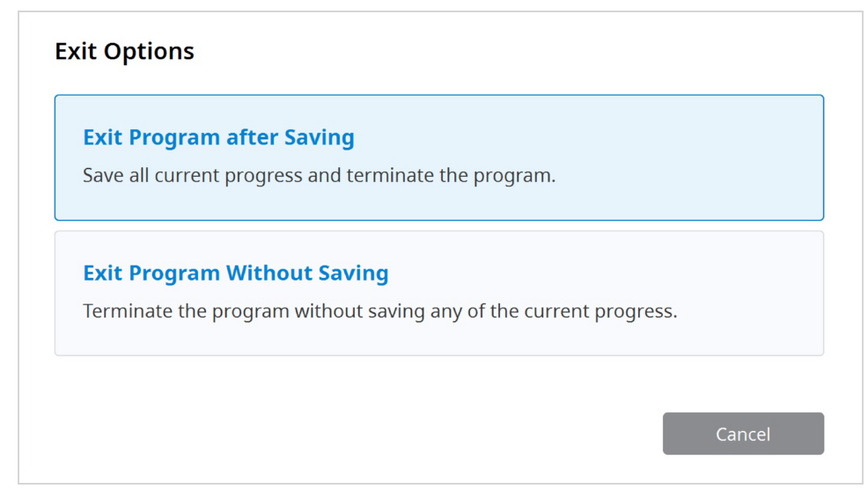Select the 'Exit Program Without Saving' title link
Screen dimensions: 868x489
[236, 273]
